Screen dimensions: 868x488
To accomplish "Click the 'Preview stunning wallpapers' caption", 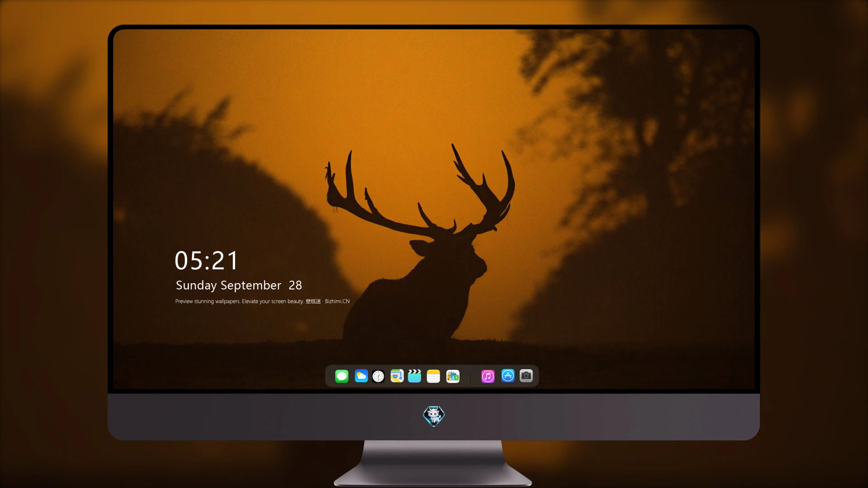I will click(x=262, y=301).
